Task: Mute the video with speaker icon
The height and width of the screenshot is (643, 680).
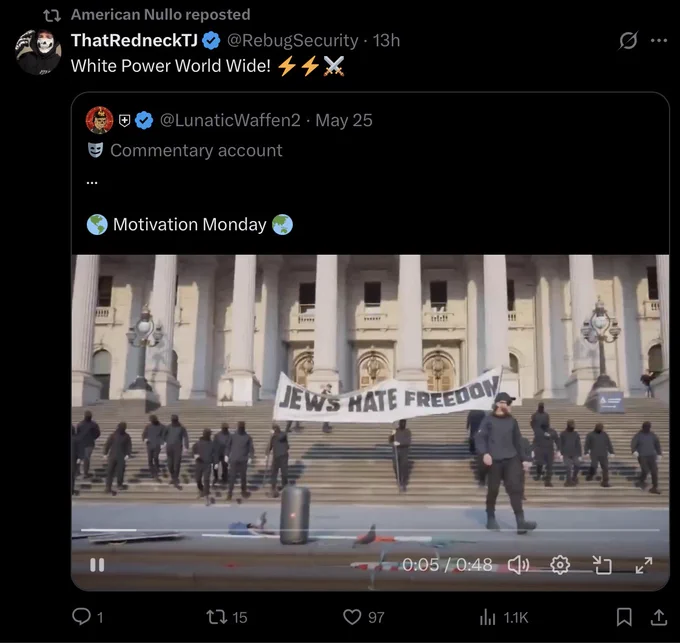Action: [x=518, y=565]
